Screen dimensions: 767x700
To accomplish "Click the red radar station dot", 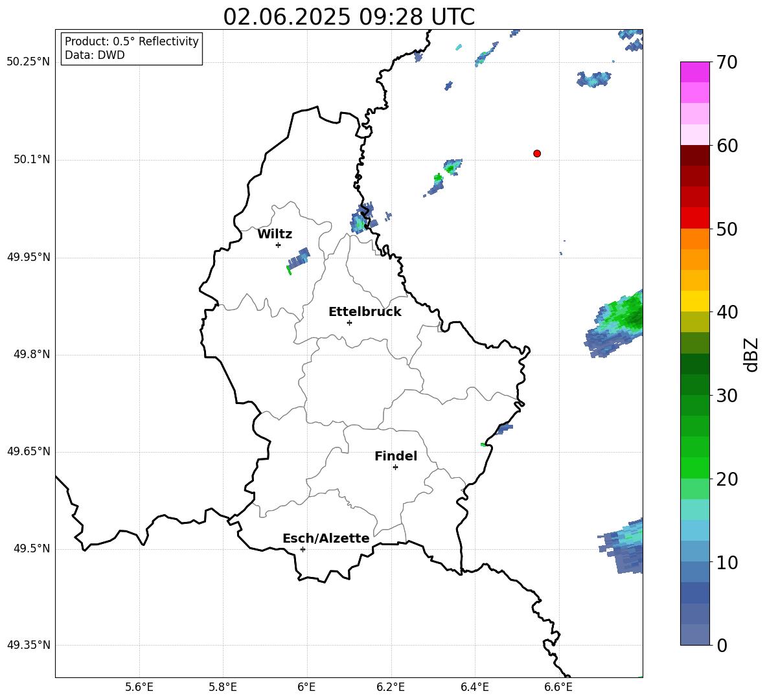I will (x=536, y=153).
